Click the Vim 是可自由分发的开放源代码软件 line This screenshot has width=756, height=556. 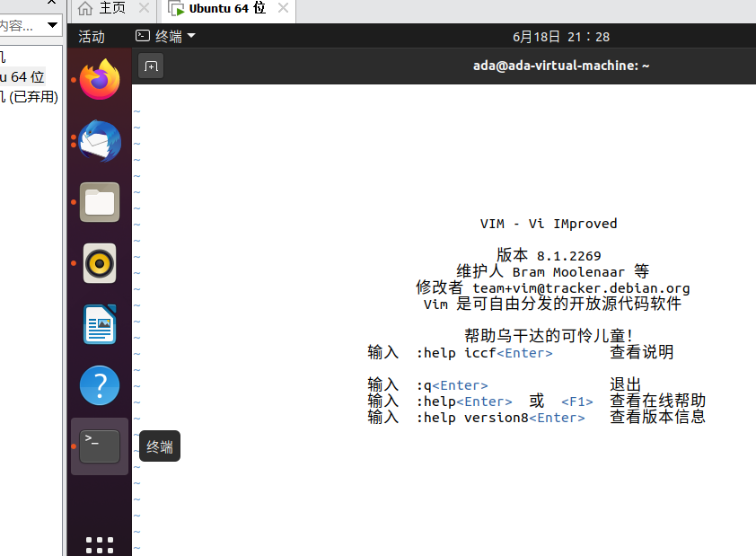552,304
